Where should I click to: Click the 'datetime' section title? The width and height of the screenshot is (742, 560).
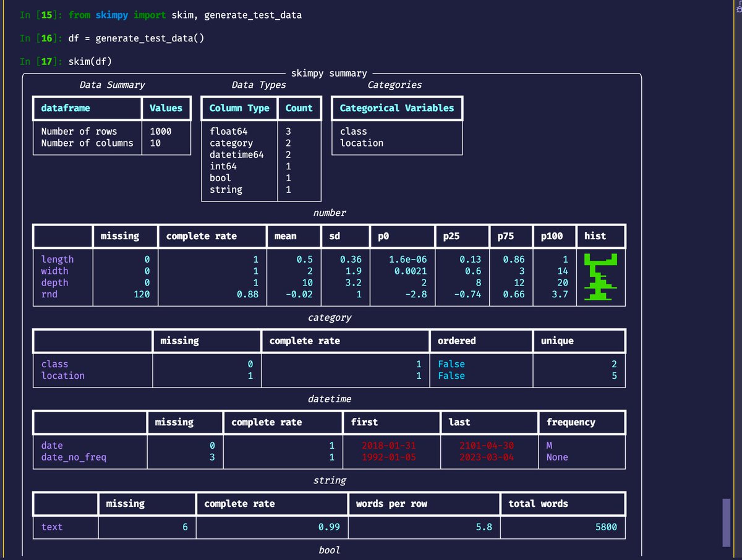(x=330, y=399)
